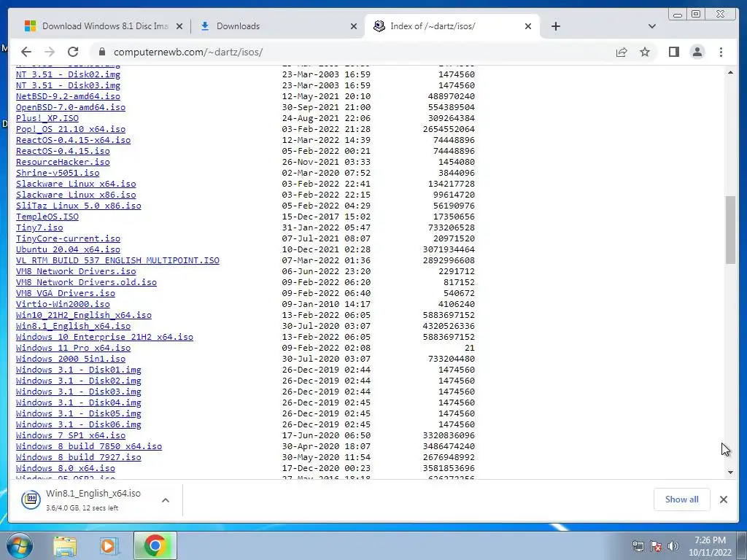Viewport: 747px width, 560px height.
Task: Open a new tab
Action: (555, 26)
